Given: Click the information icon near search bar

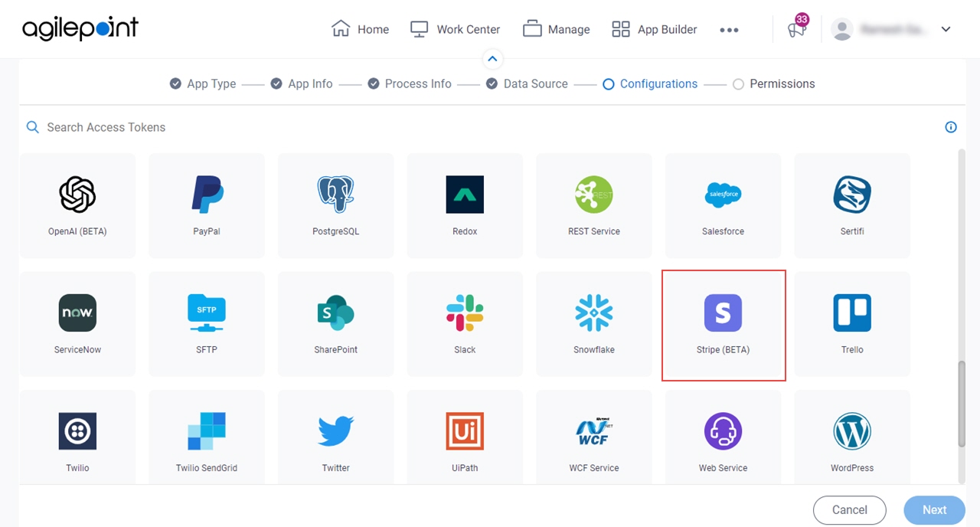Looking at the screenshot, I should pos(951,127).
